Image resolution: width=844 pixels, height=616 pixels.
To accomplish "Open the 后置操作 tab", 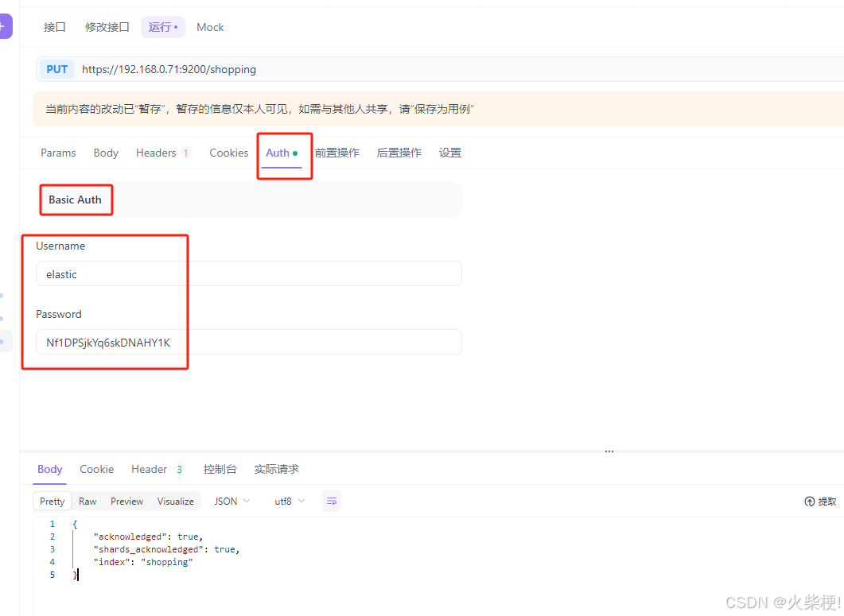I will (399, 153).
